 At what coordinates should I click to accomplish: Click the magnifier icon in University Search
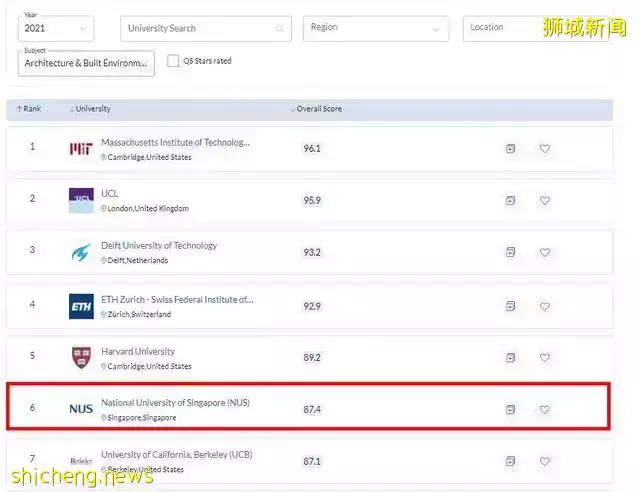279,29
